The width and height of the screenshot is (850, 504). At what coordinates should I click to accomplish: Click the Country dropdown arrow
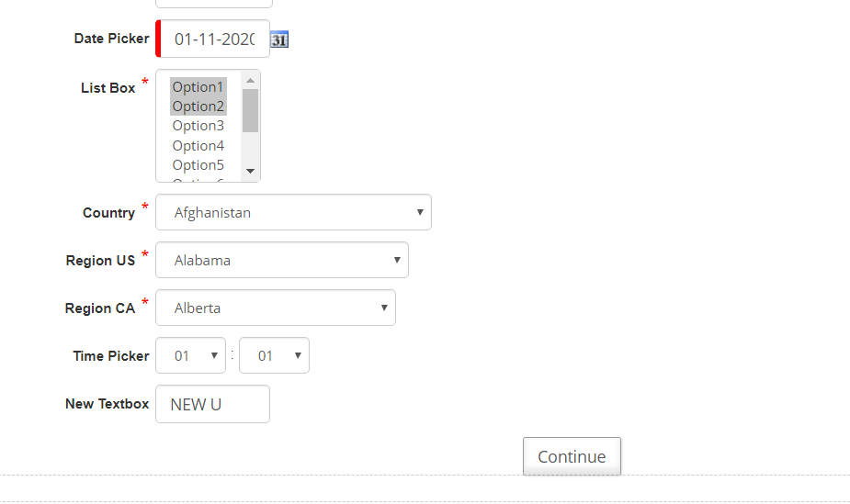(420, 212)
